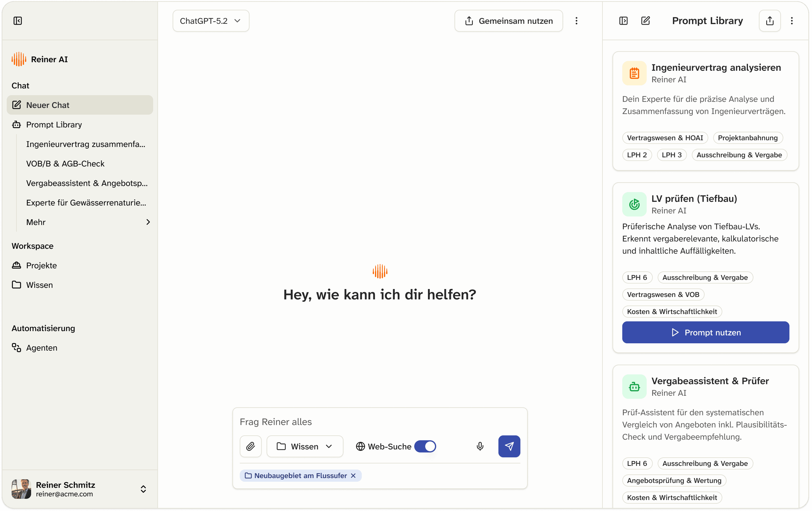Image resolution: width=812 pixels, height=511 pixels.
Task: Click the Frag Reiner alles input field
Action: pyautogui.click(x=379, y=422)
